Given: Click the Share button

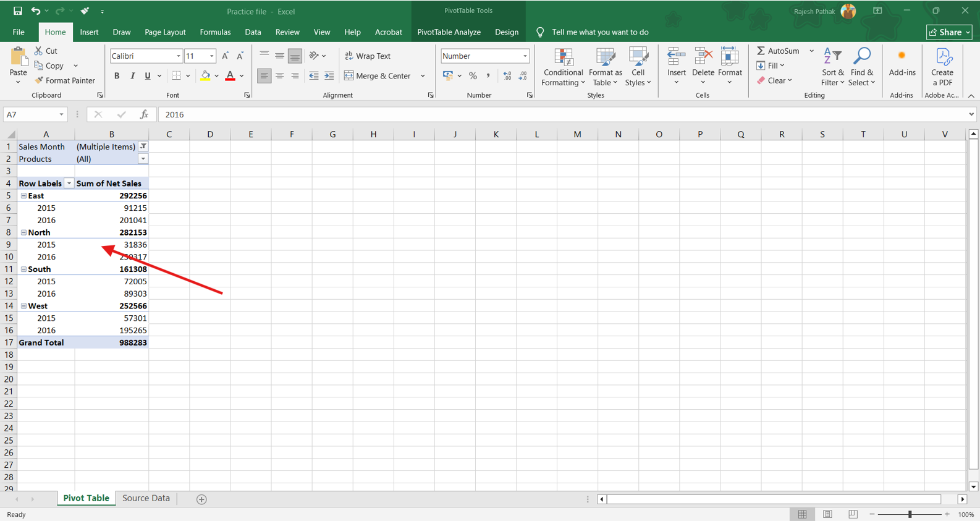Looking at the screenshot, I should (949, 32).
